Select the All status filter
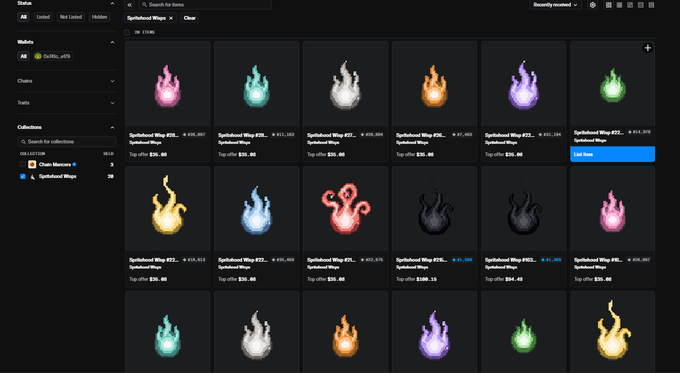This screenshot has width=680, height=373. tap(23, 17)
